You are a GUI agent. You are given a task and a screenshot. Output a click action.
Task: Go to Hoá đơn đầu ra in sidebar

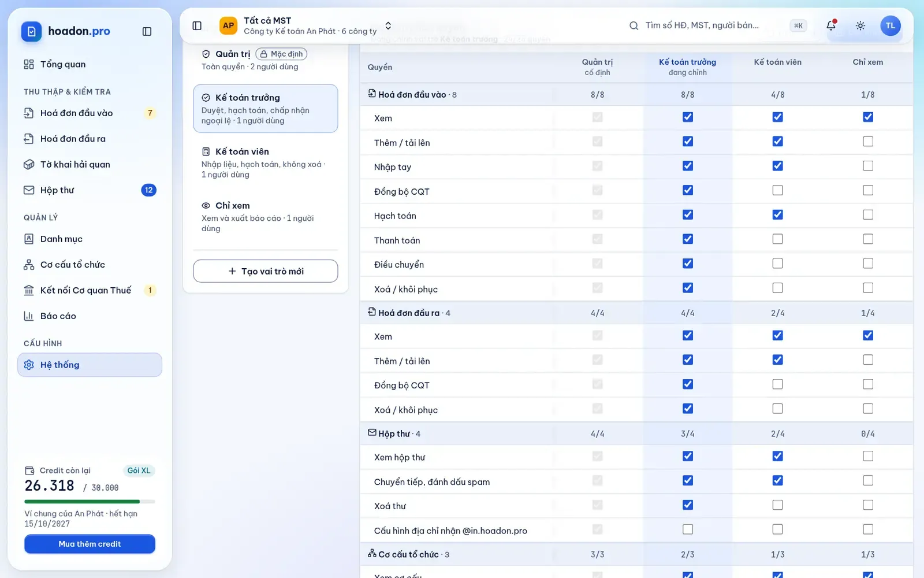pos(90,139)
